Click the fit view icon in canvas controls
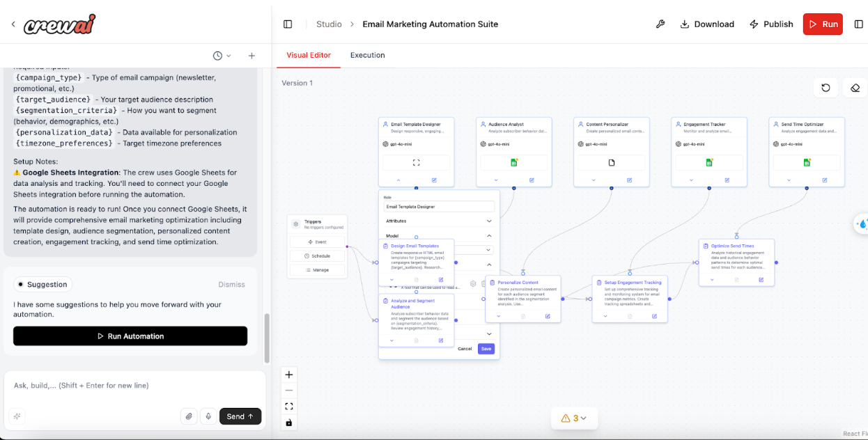Screen dimensions: 868x440 tap(289, 407)
